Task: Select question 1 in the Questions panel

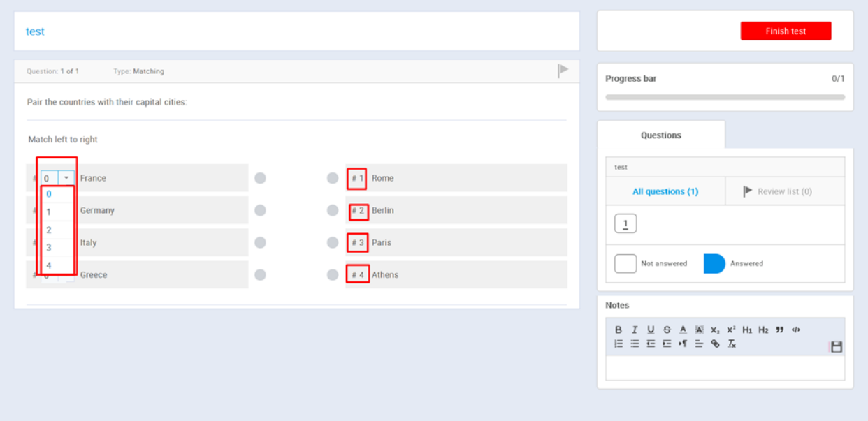Action: click(x=624, y=223)
